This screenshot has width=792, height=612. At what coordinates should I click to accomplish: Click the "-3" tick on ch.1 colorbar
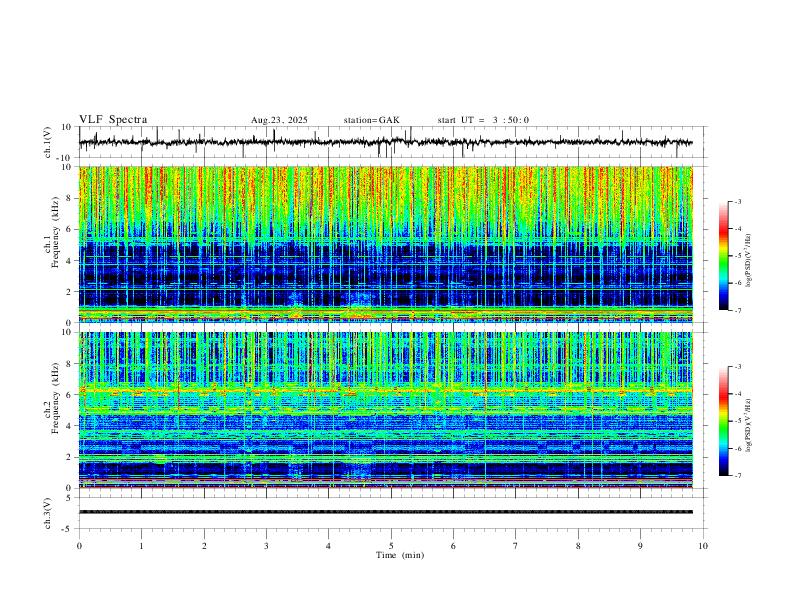pos(738,201)
